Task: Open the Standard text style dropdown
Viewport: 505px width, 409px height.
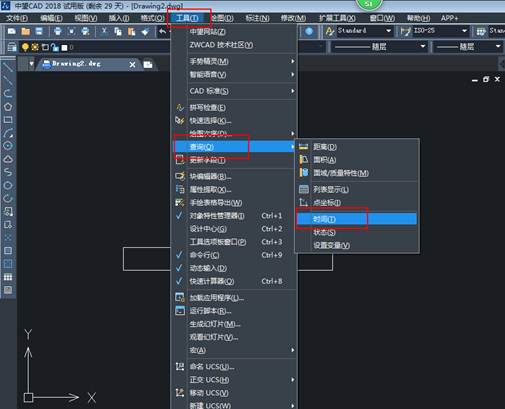Action: [388, 31]
